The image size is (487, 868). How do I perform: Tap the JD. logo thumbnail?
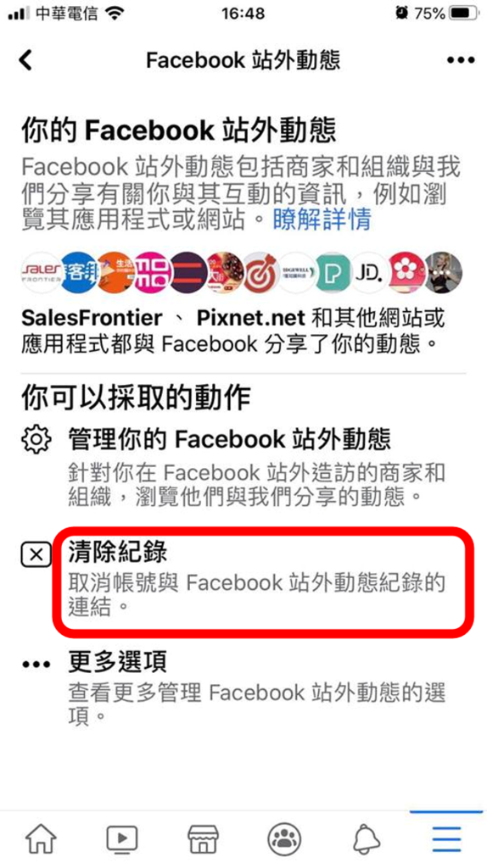click(x=369, y=272)
